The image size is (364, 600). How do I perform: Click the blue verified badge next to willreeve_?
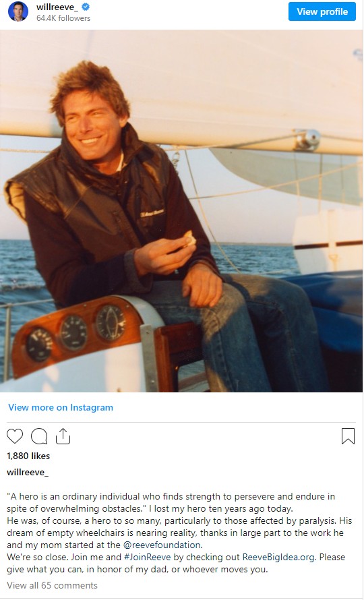coord(86,7)
